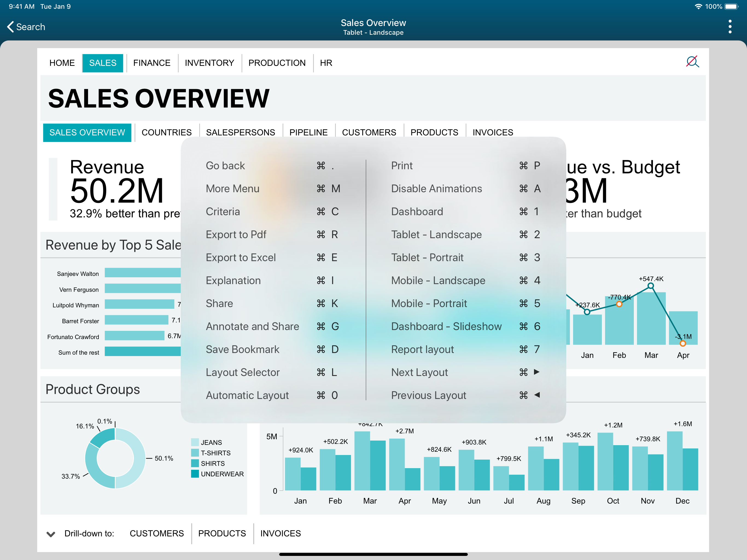Choose the Dashboard layout entry
The width and height of the screenshot is (747, 560).
point(466,211)
